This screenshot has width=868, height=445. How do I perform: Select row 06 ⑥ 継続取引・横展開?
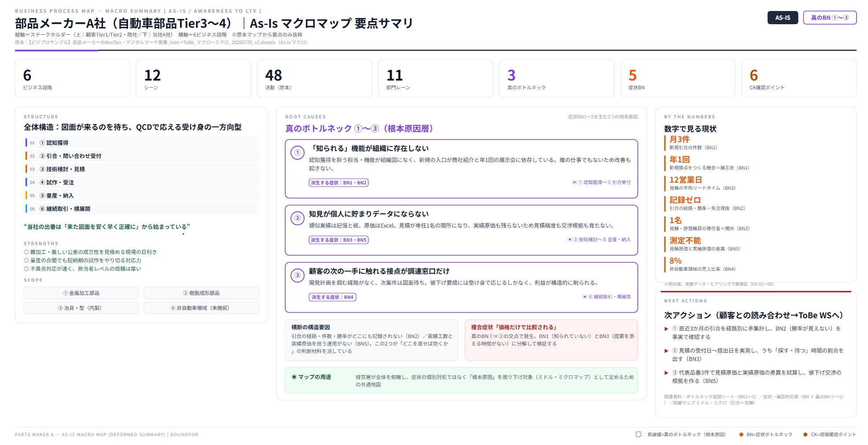pyautogui.click(x=142, y=209)
